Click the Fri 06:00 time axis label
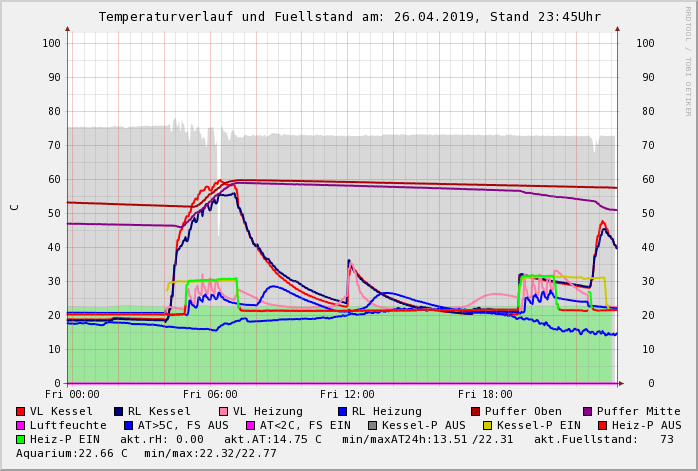 (x=210, y=395)
